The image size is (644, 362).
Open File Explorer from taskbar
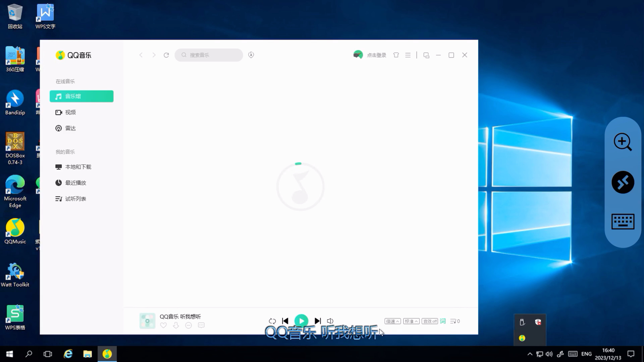click(x=88, y=354)
